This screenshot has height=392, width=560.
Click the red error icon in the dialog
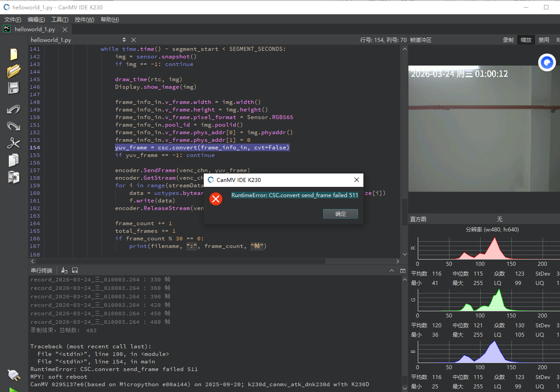[x=216, y=199]
